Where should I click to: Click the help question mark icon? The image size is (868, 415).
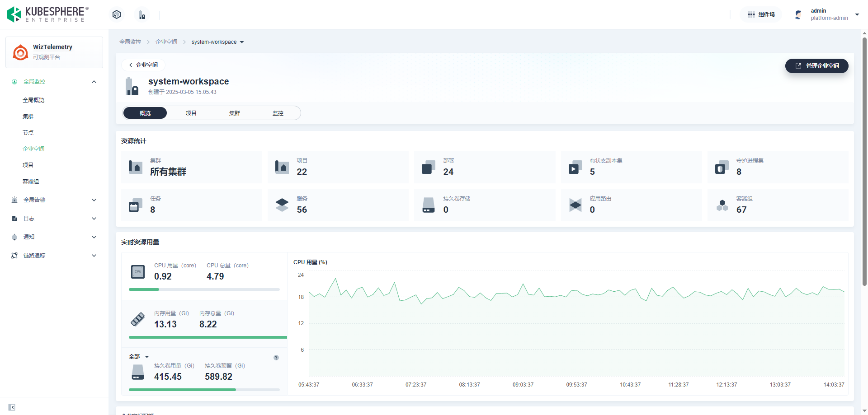(x=276, y=358)
